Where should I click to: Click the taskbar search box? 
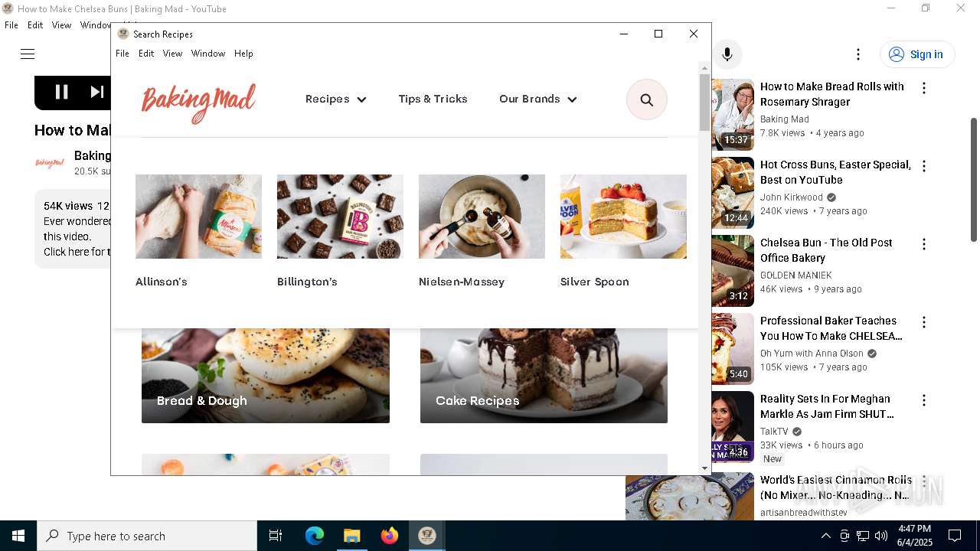(x=147, y=536)
